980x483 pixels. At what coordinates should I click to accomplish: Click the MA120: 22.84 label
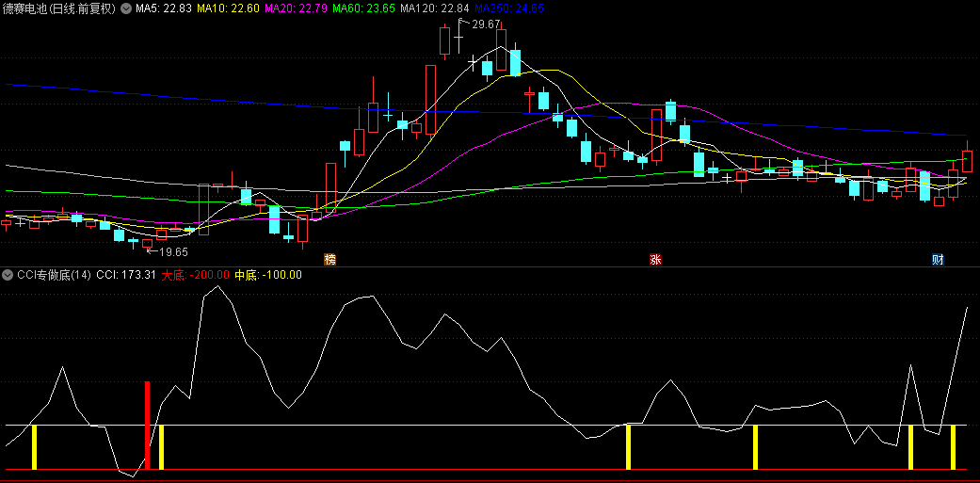435,8
